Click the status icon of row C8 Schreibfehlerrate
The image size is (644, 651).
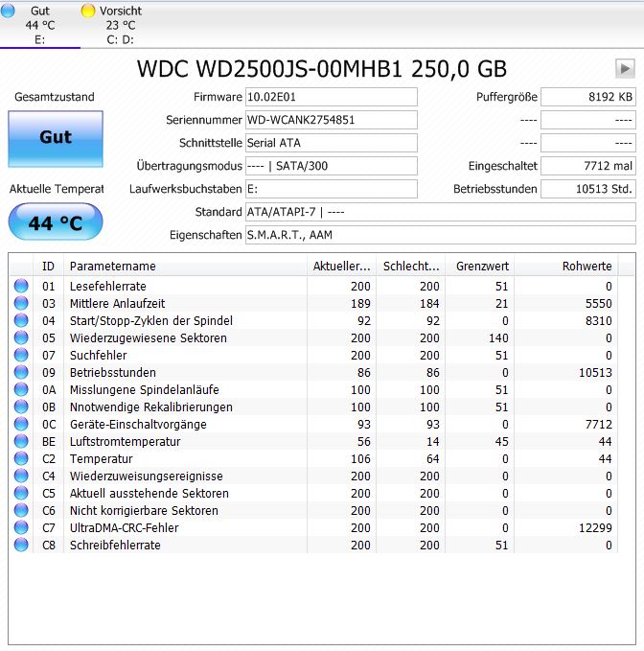(21, 545)
